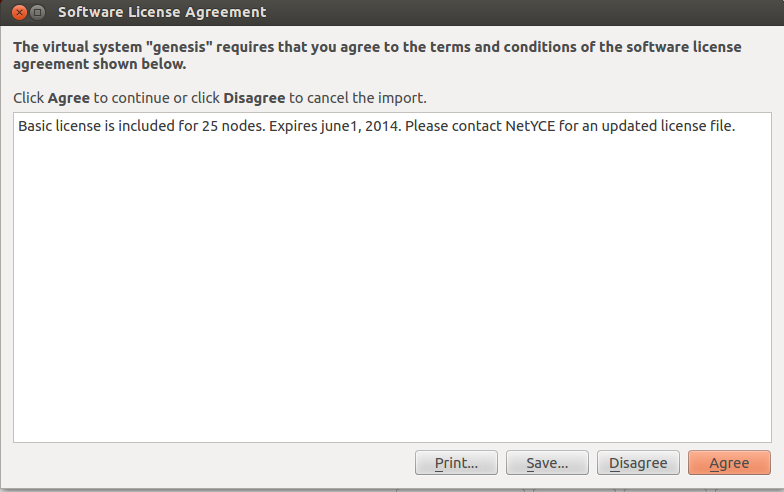Click the gray window button beside close

[37, 13]
